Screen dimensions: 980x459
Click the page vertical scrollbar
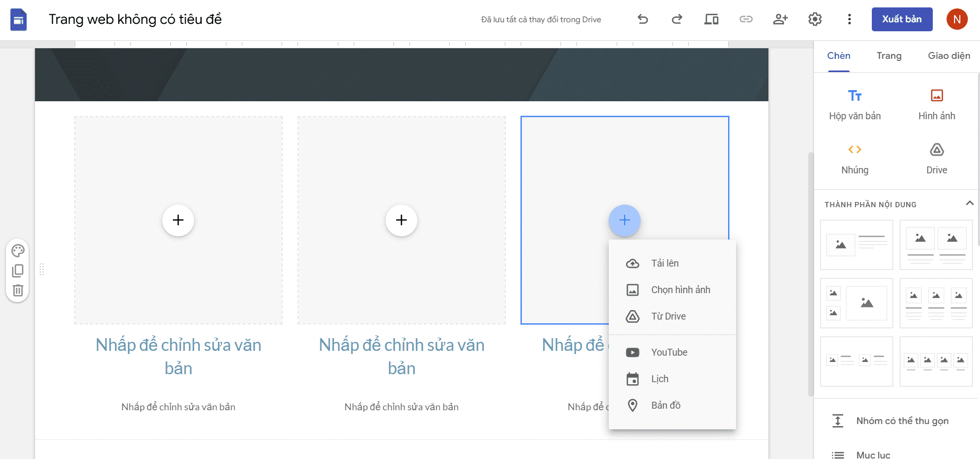[x=810, y=274]
